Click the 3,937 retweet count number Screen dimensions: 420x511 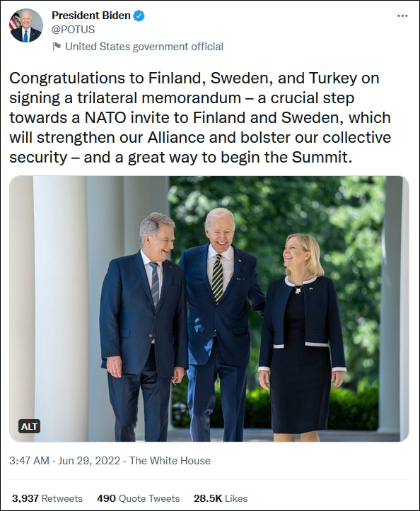tap(25, 498)
